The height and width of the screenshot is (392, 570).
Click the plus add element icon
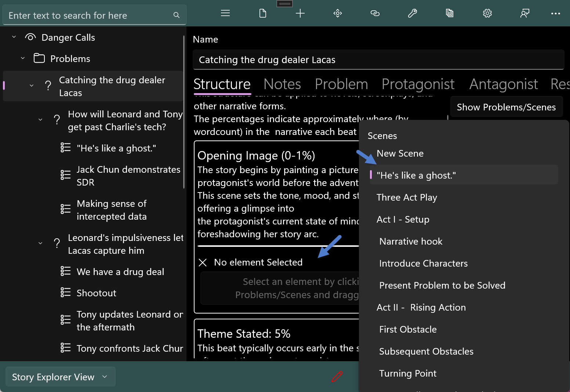click(300, 14)
